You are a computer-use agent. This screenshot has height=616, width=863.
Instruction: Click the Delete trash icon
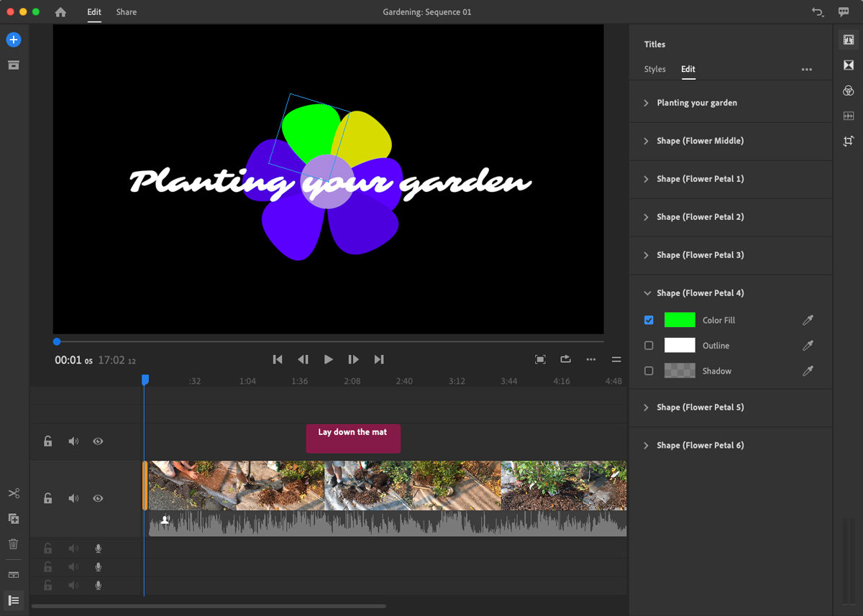pos(13,544)
